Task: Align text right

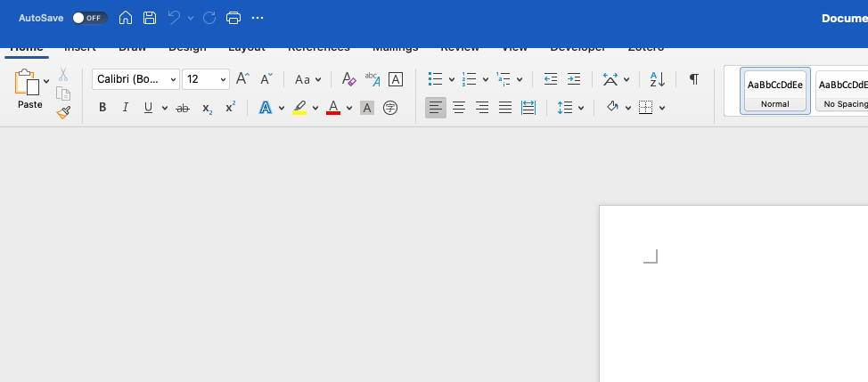Action: 482,108
